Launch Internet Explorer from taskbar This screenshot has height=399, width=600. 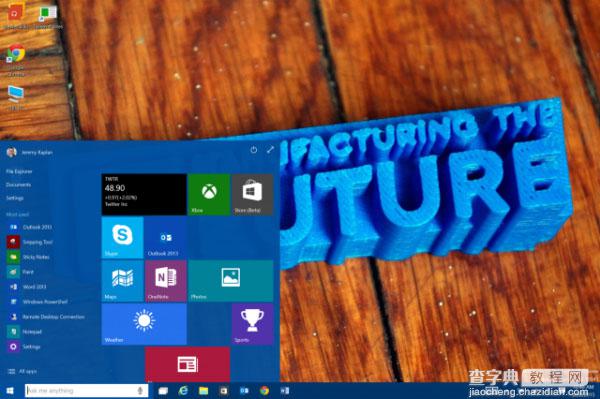click(x=184, y=391)
